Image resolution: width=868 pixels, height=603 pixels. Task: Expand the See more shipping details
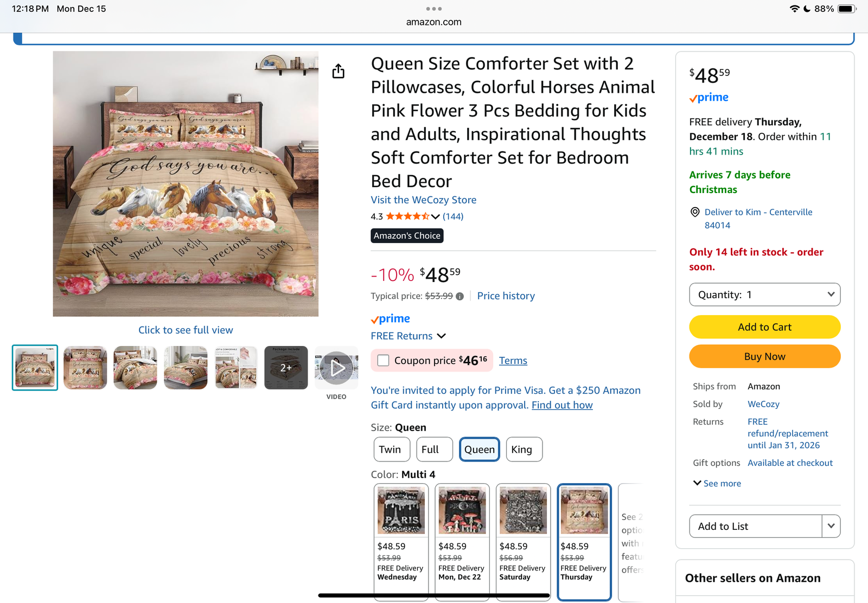click(x=716, y=483)
